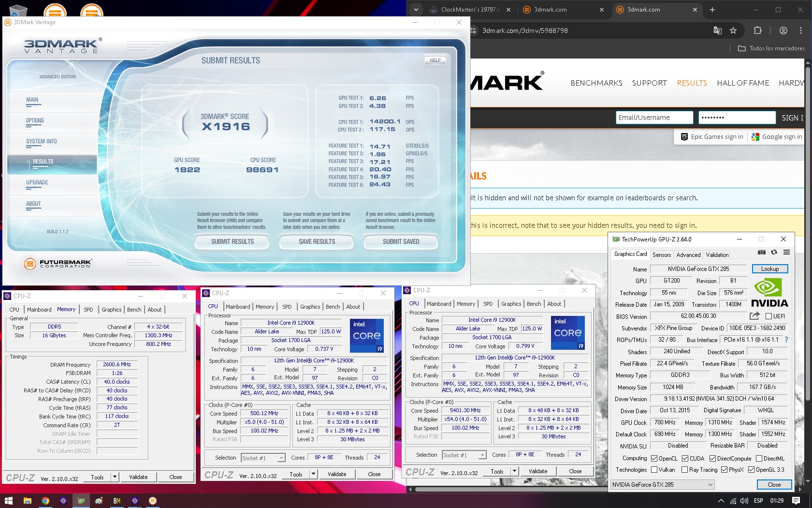Click the GPU-Z refresh icon
Viewport: 812px width, 508px height.
(774, 252)
